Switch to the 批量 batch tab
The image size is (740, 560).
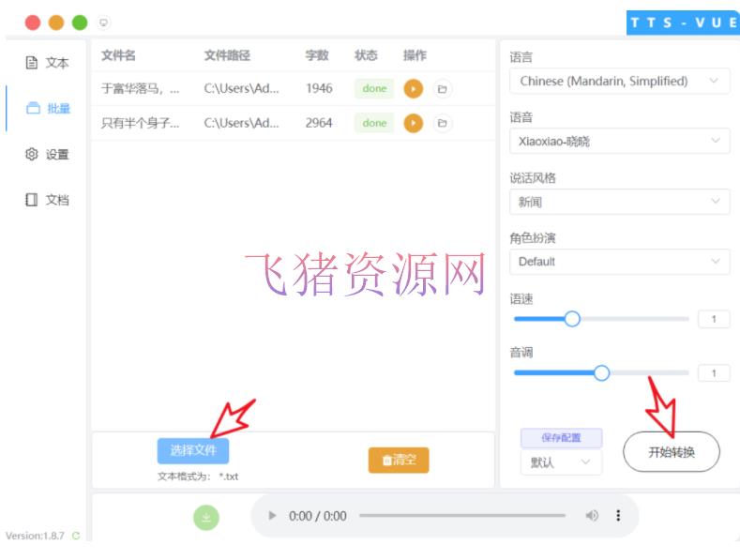point(47,109)
